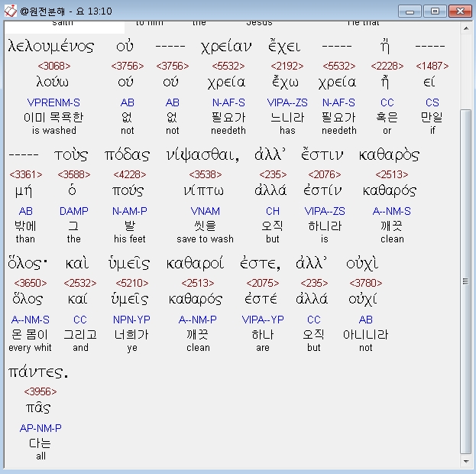Close the 원전분해 window

coord(460,11)
